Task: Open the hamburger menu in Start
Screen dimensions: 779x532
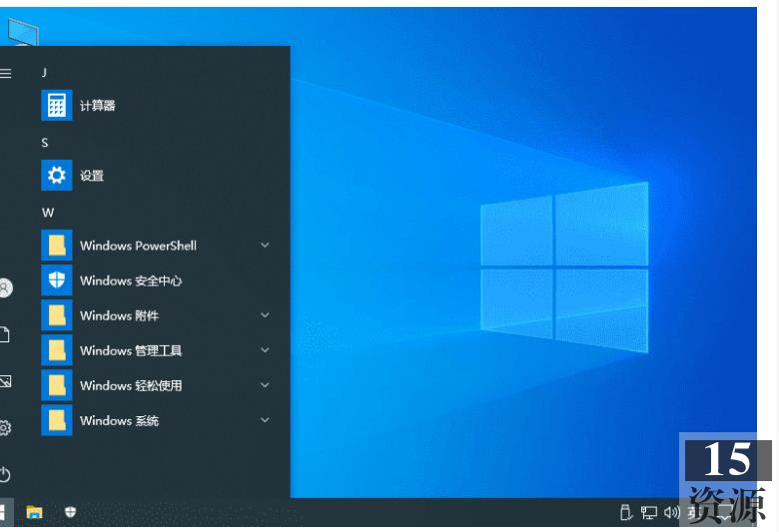Action: (x=5, y=74)
